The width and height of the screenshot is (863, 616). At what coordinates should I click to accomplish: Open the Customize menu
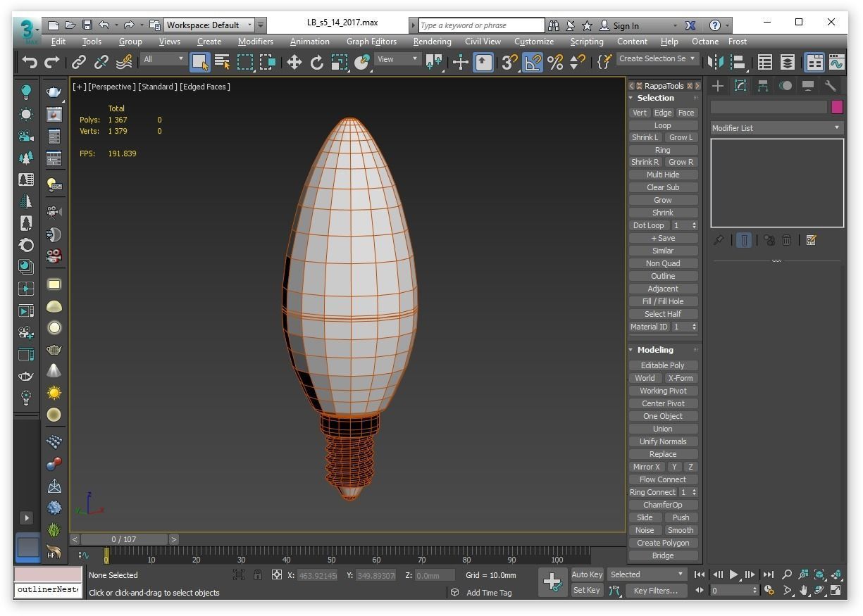coord(534,42)
